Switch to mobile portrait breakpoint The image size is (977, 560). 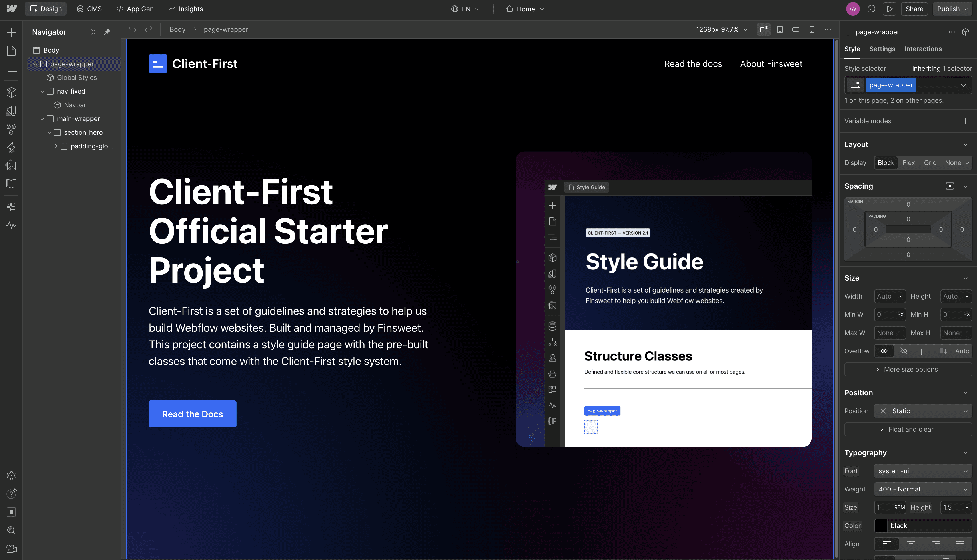click(812, 30)
